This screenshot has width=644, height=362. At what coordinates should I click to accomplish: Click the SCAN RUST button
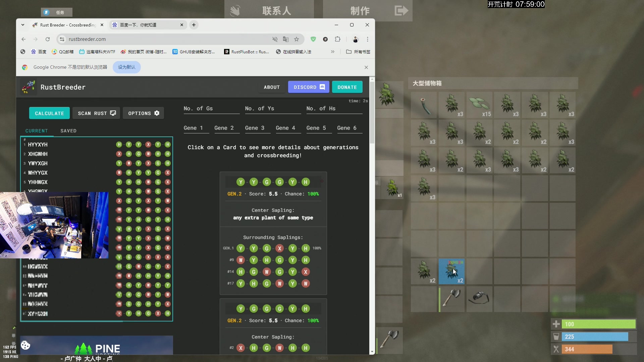pos(97,113)
